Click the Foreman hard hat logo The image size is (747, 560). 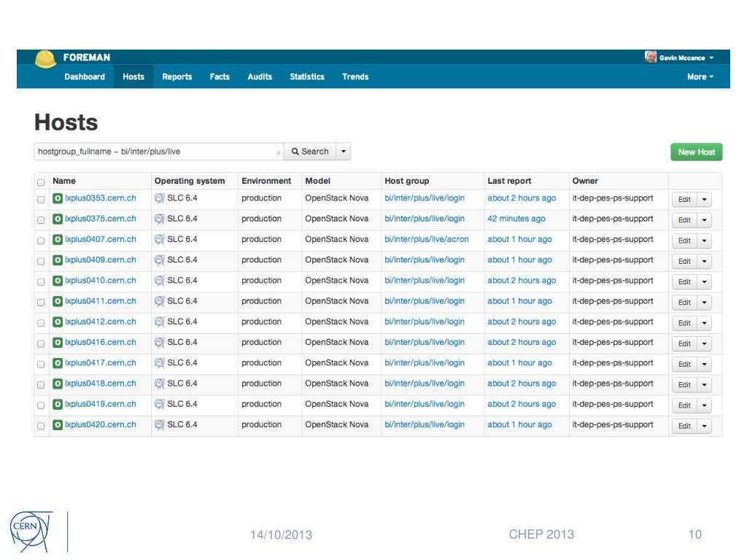[45, 59]
